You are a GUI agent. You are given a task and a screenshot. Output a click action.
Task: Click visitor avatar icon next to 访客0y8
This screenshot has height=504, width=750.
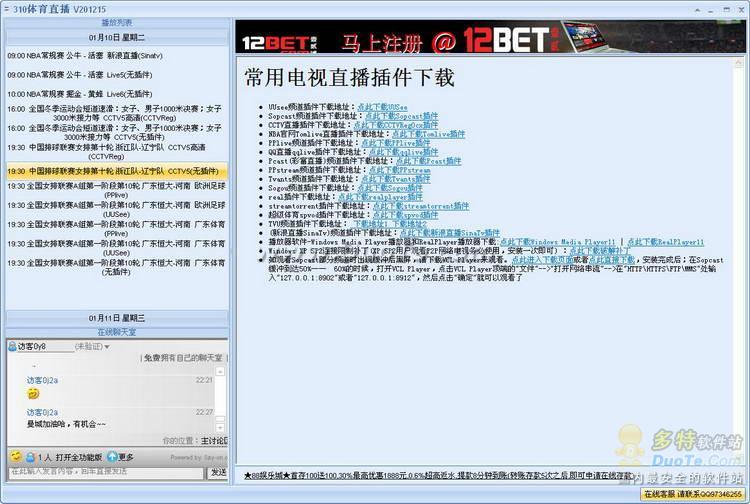point(12,346)
